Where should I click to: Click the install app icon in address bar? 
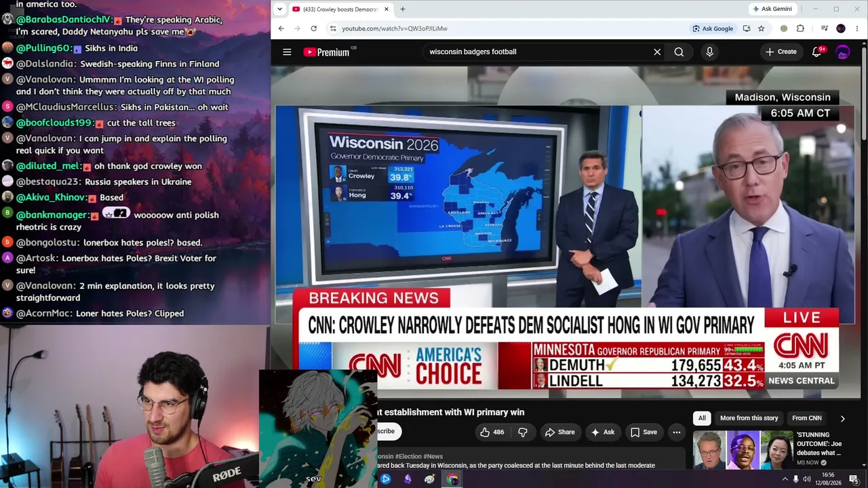(x=747, y=28)
